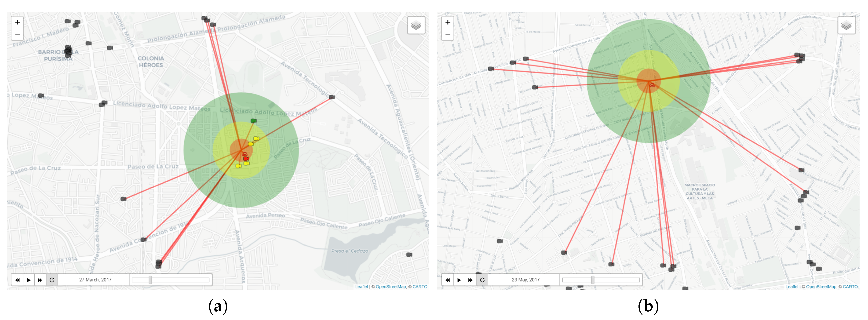Viewport: 868px width, 320px height.
Task: Step forward on the right map timeline
Action: coord(470,280)
